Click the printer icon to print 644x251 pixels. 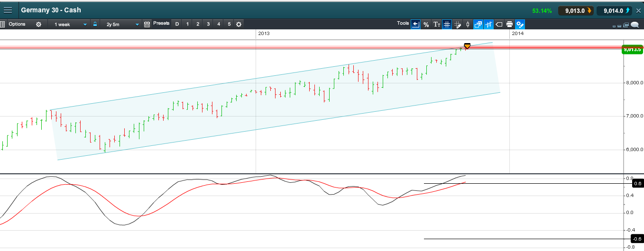pyautogui.click(x=509, y=24)
